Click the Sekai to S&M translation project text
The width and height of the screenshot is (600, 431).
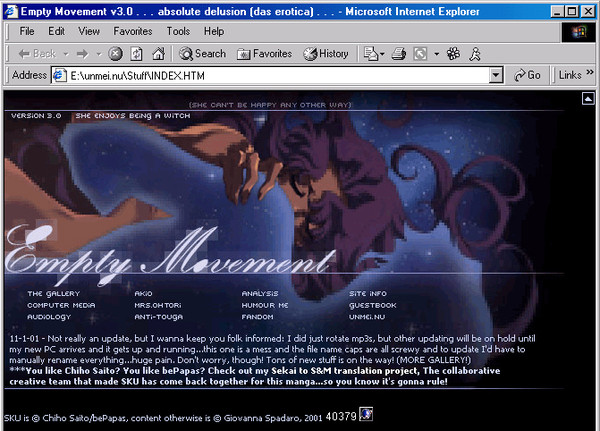pos(345,371)
